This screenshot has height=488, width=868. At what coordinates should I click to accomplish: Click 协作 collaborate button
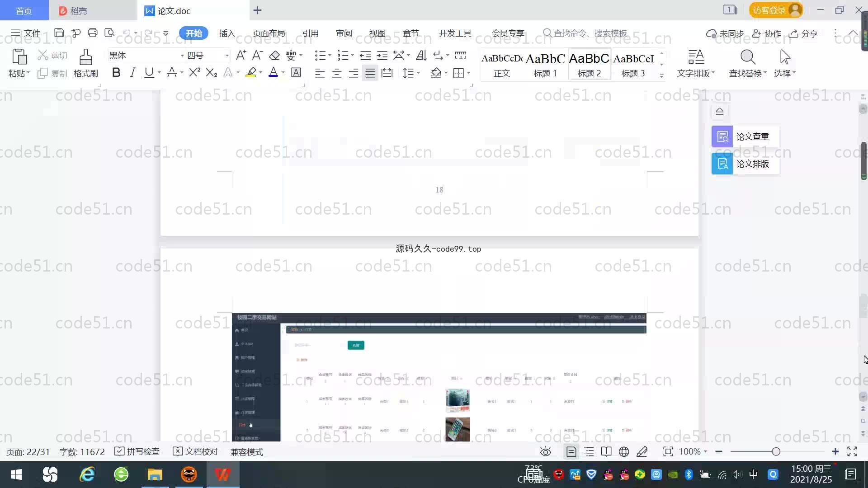click(x=767, y=33)
